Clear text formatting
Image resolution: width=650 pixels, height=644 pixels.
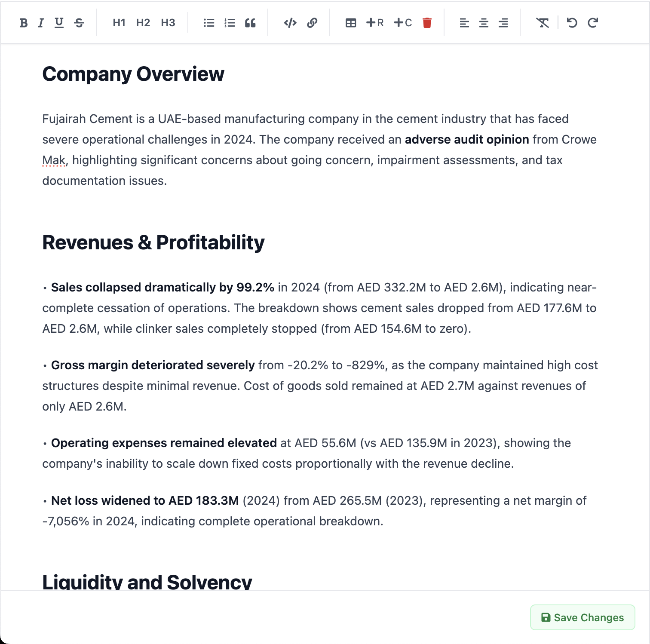(x=543, y=23)
